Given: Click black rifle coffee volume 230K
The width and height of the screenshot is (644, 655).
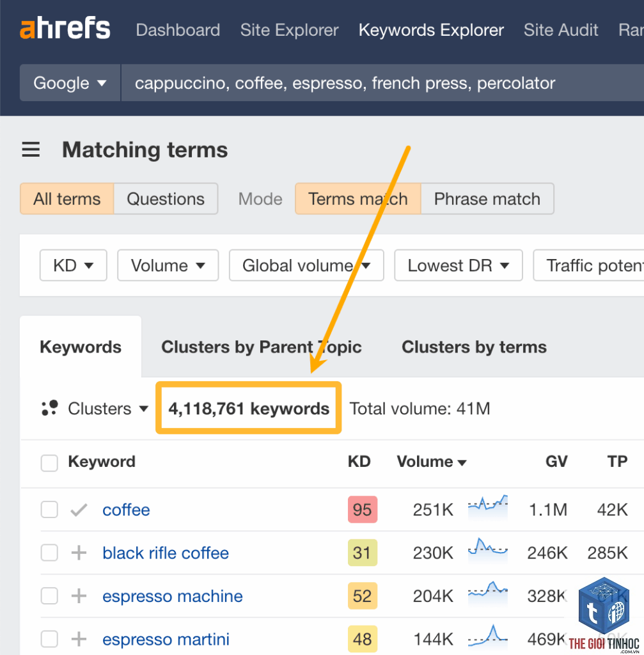Looking at the screenshot, I should click(433, 553).
